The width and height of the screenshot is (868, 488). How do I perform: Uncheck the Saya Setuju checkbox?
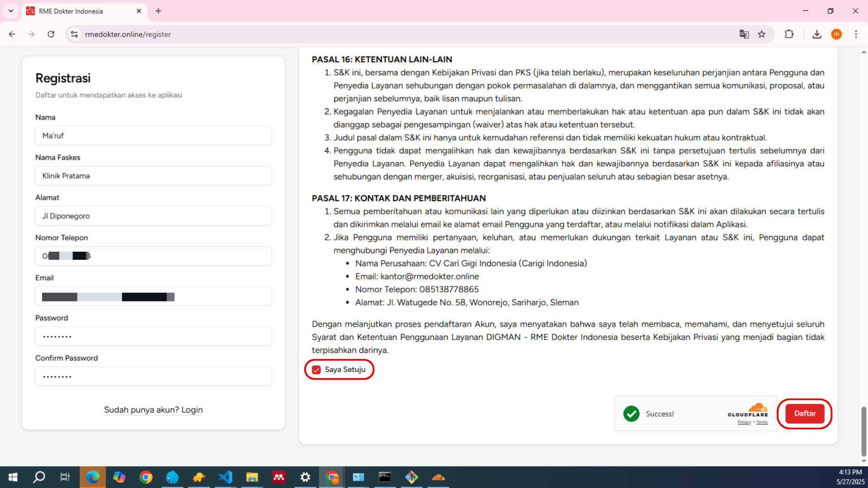(x=316, y=370)
